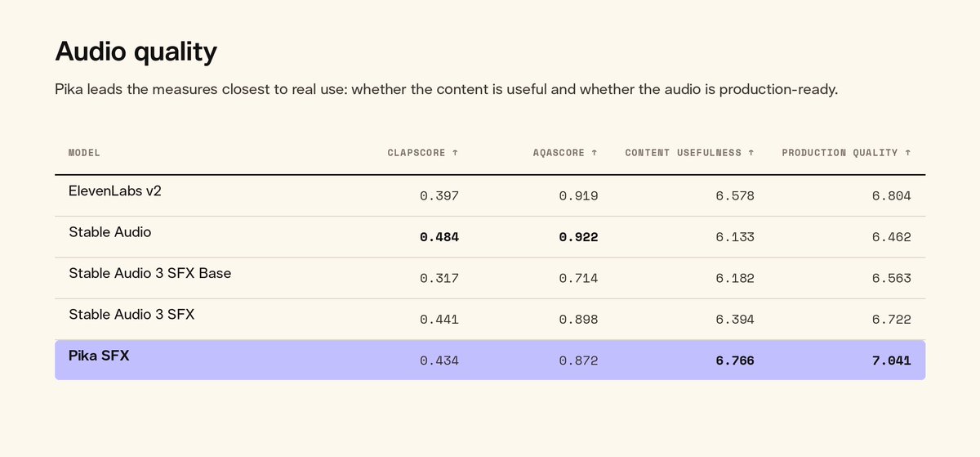Click ElevenLabs v2 production quality 6.804
This screenshot has width=980, height=457.
(x=892, y=196)
